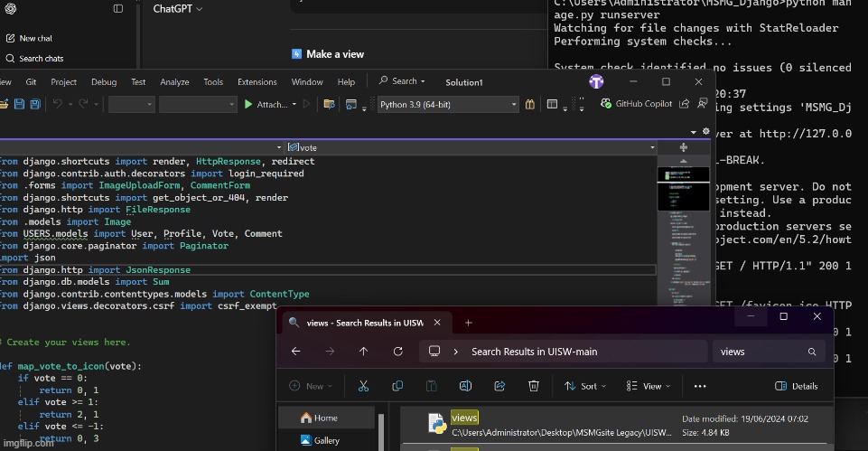This screenshot has height=451, width=868.
Task: Click the Share icon in File Explorer
Action: point(499,386)
